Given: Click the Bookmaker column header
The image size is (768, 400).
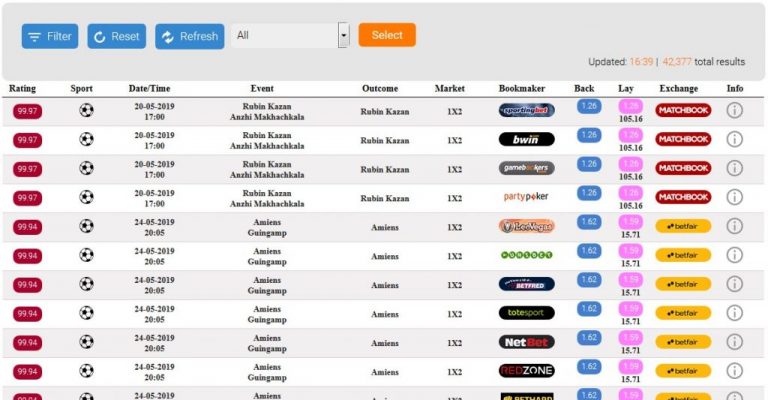Looking at the screenshot, I should [x=522, y=89].
